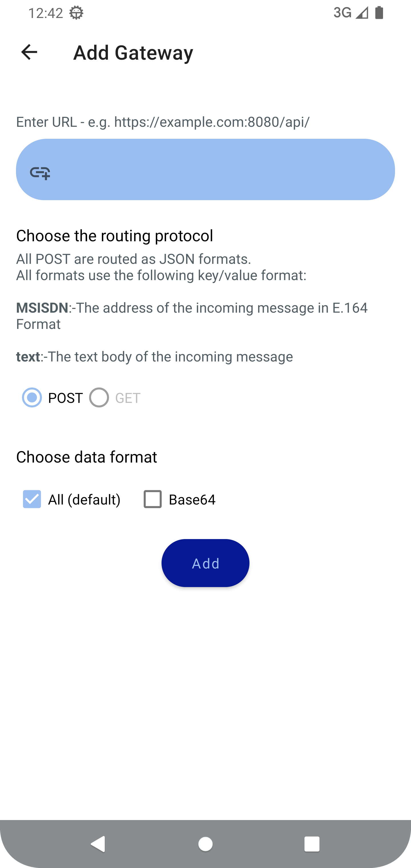Click the Add Gateway title
411x868 pixels.
coord(133,53)
